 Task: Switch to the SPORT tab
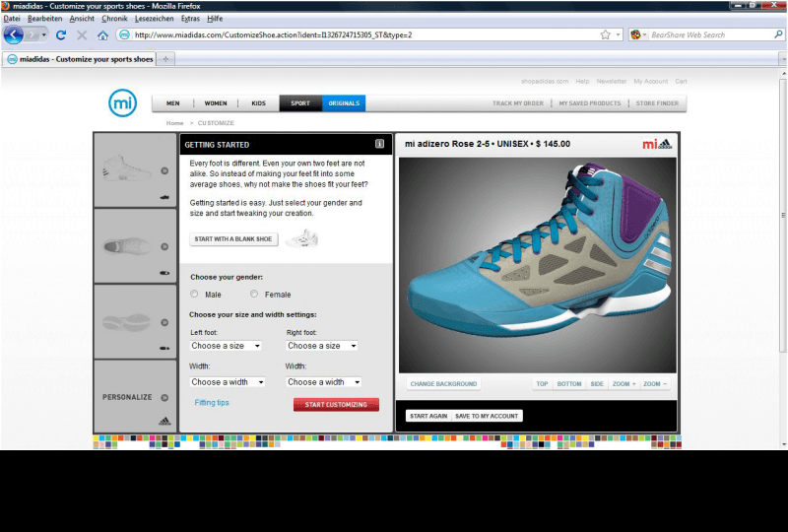pos(300,103)
